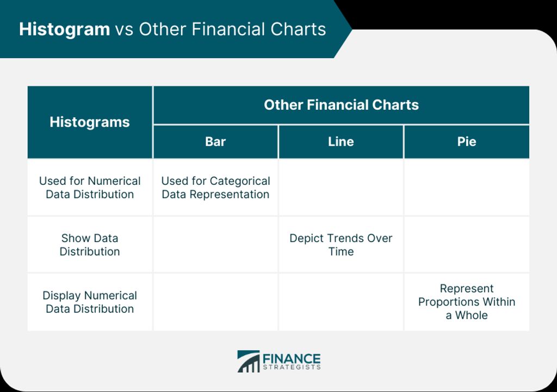Viewport: 557px width, 392px height.
Task: Click the empty Bar cell beside Show Data Distribution
Action: (215, 245)
